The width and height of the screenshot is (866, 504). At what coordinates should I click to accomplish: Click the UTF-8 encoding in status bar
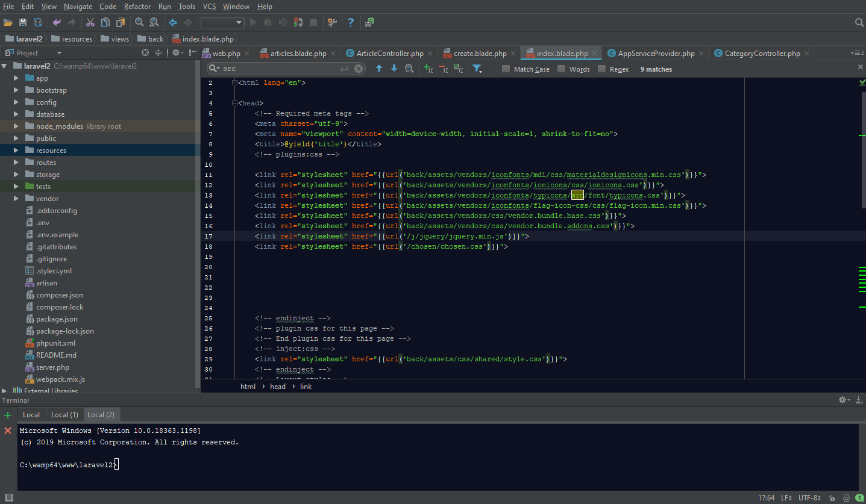coord(809,498)
